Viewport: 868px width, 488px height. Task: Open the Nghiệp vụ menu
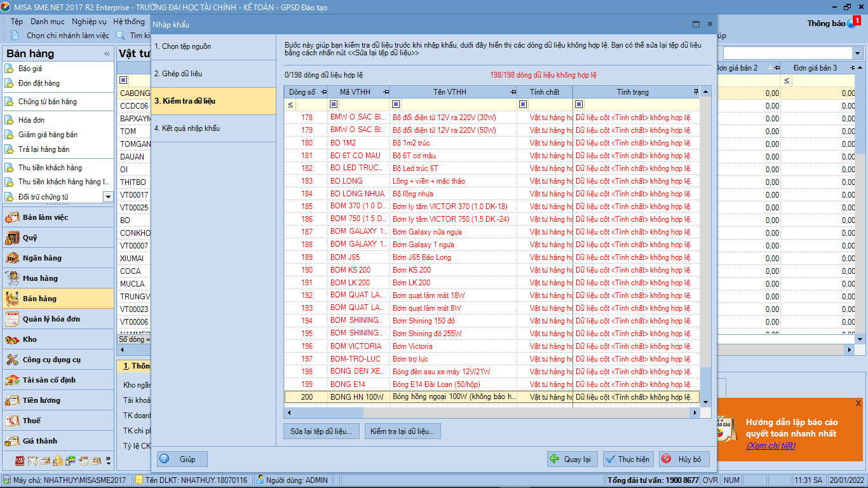point(89,22)
